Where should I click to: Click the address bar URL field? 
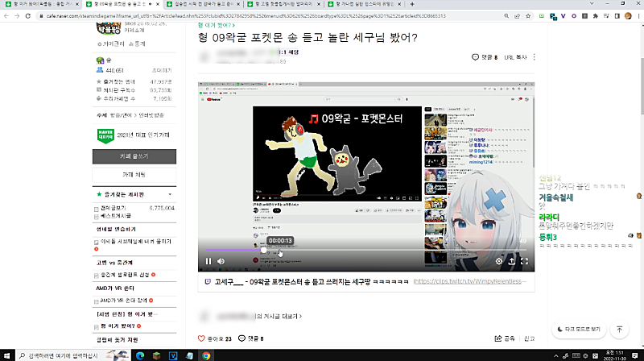pos(271,16)
